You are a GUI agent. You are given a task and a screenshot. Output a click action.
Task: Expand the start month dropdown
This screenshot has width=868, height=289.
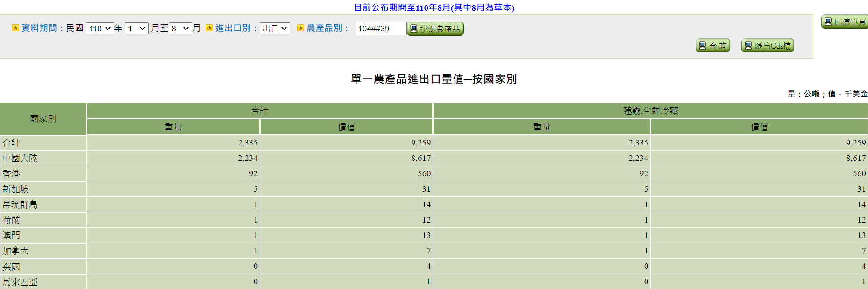tap(136, 29)
